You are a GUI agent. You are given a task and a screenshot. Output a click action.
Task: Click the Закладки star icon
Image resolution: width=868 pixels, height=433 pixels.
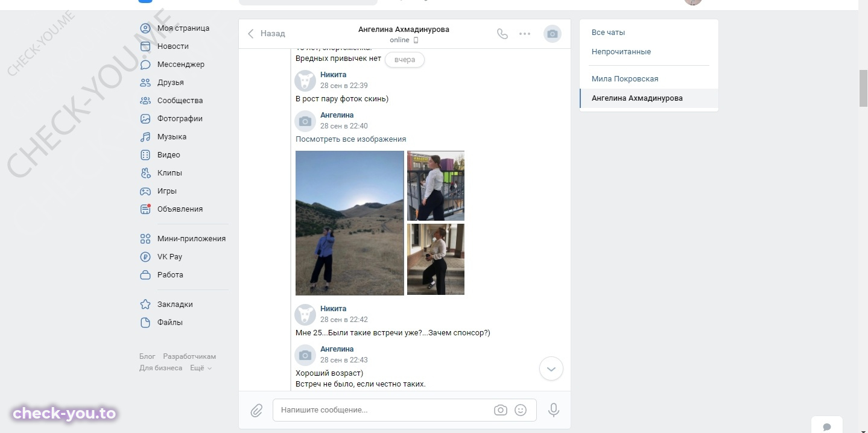coord(145,305)
